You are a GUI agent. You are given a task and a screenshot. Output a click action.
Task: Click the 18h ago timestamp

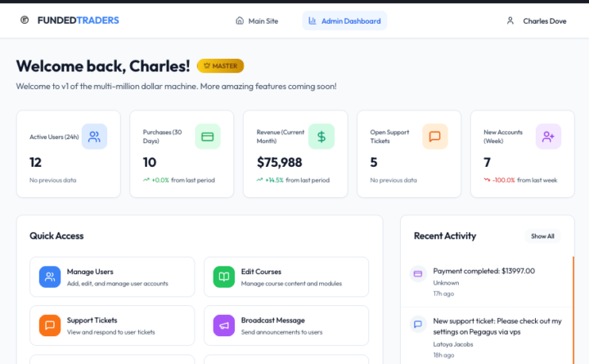coord(443,355)
